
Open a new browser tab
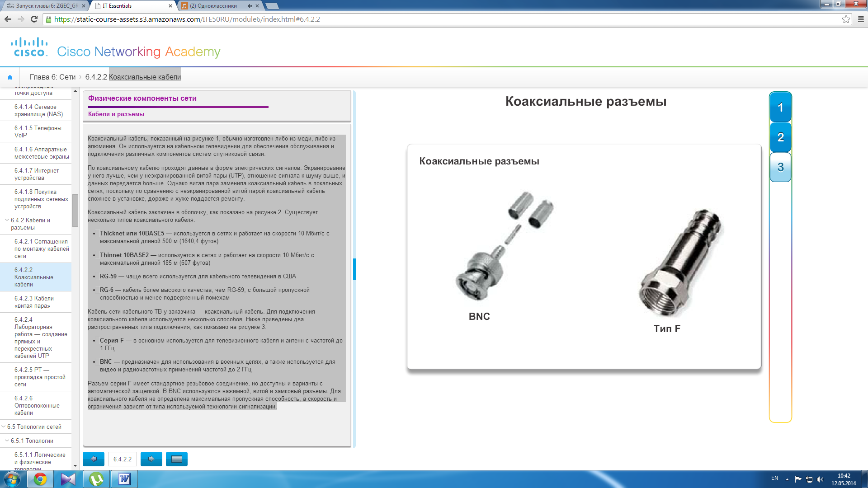click(x=272, y=6)
